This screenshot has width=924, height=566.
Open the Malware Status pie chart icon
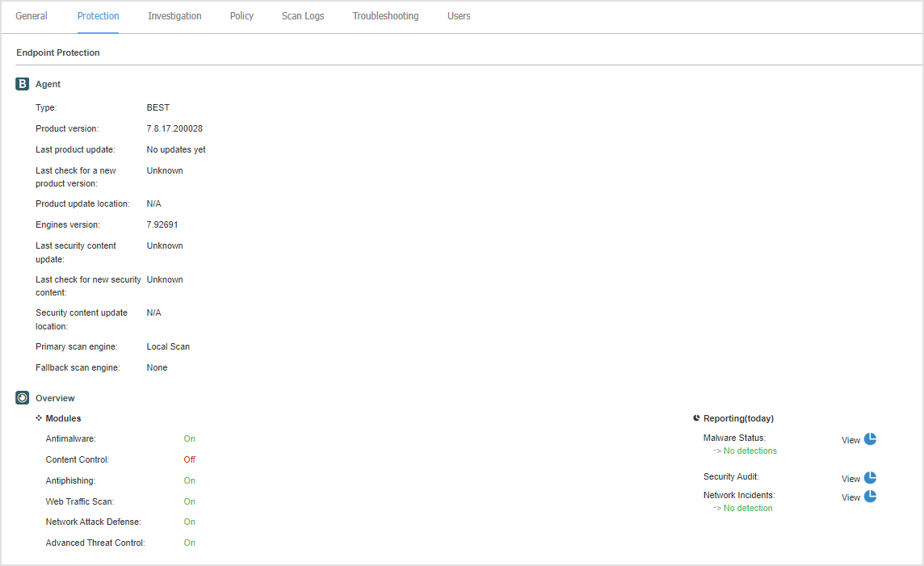(869, 438)
